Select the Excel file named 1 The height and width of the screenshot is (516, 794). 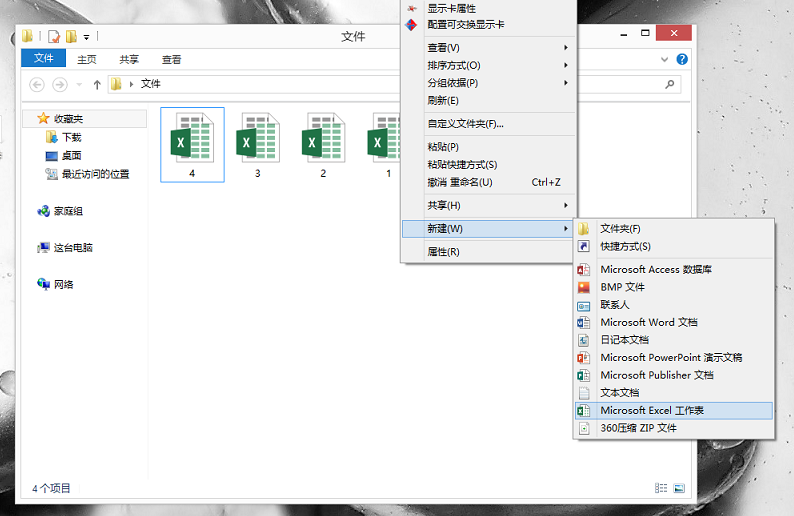(385, 145)
